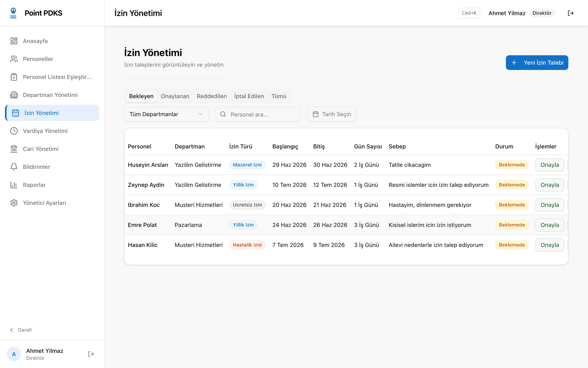Click the Cmd+K shortcut button
The image size is (588, 368).
point(469,13)
